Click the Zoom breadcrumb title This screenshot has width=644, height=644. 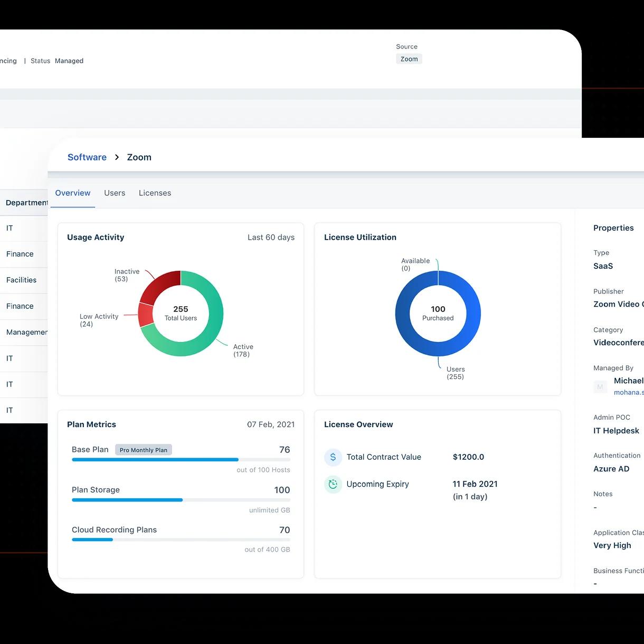click(x=139, y=157)
